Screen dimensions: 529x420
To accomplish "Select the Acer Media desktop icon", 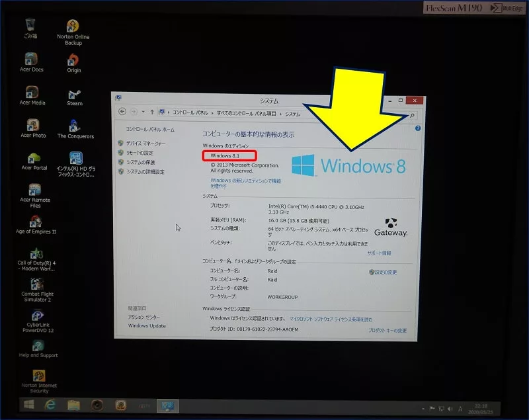I will [32, 95].
